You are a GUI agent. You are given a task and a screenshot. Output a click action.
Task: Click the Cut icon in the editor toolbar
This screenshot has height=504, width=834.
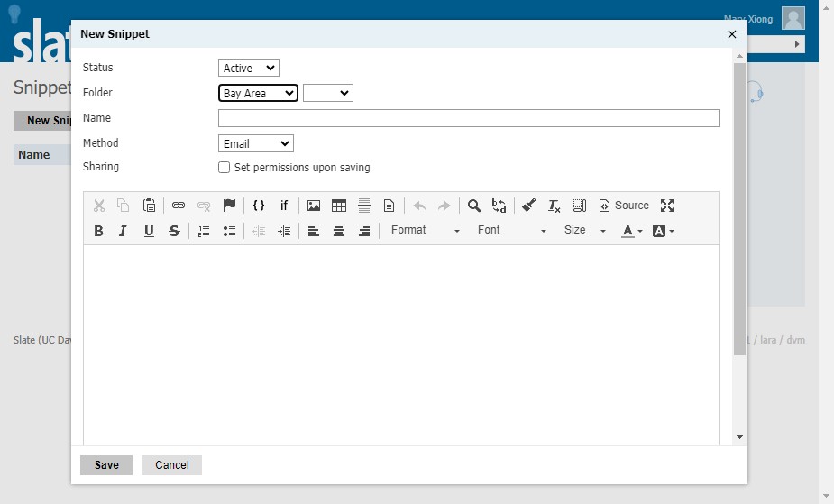tap(99, 206)
